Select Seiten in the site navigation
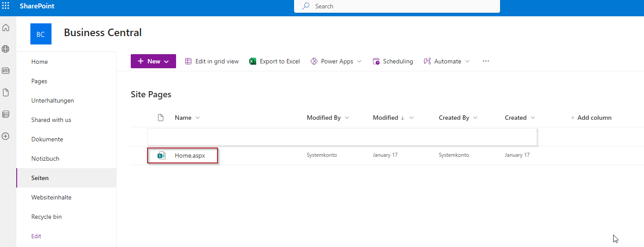Image resolution: width=644 pixels, height=247 pixels. (66, 178)
